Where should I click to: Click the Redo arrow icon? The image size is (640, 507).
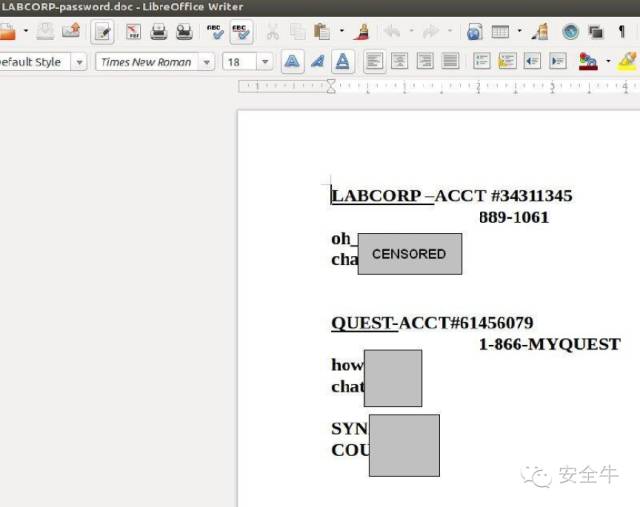[x=431, y=31]
